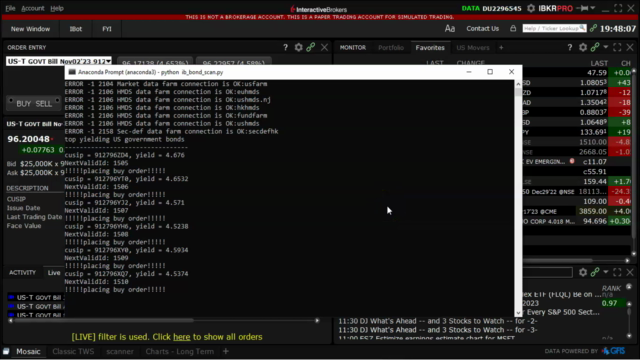This screenshot has width=640, height=360.
Task: Expand Monitor panel dropdown arrow
Action: (606, 47)
